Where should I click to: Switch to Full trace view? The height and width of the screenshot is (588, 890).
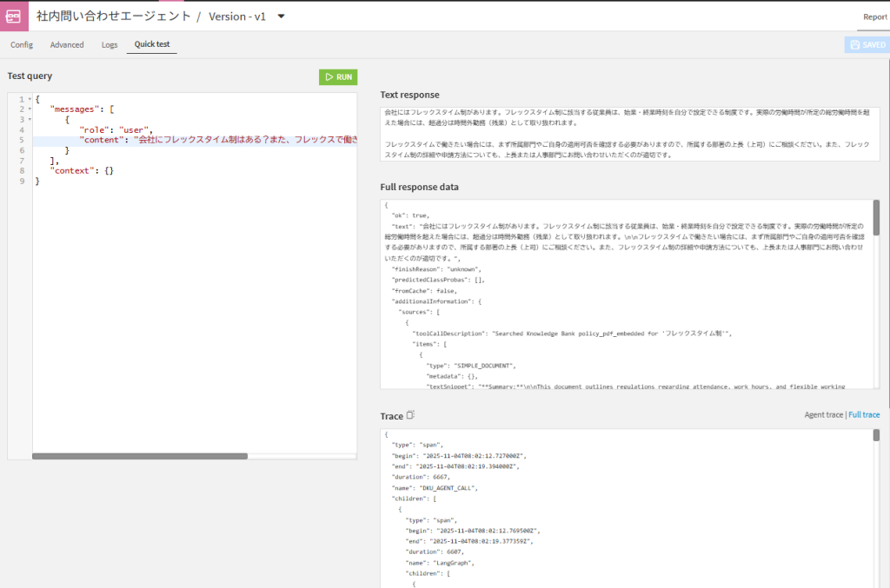(864, 415)
